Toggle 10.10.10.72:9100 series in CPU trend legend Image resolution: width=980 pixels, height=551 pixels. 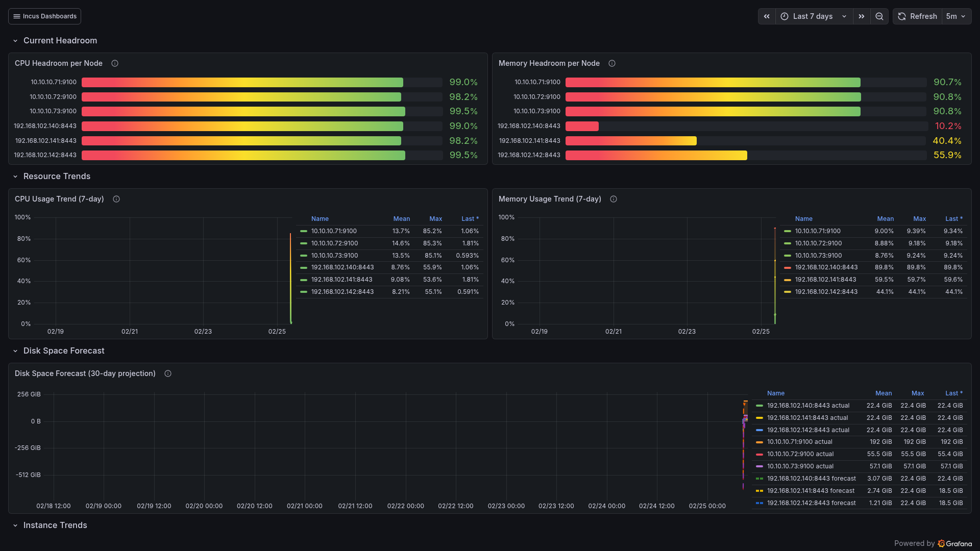(334, 243)
